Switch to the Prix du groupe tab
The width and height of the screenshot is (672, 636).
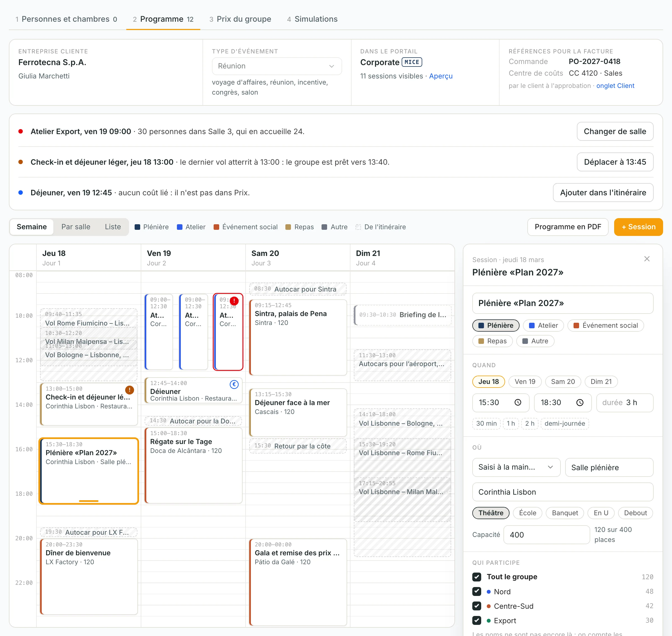pyautogui.click(x=240, y=19)
